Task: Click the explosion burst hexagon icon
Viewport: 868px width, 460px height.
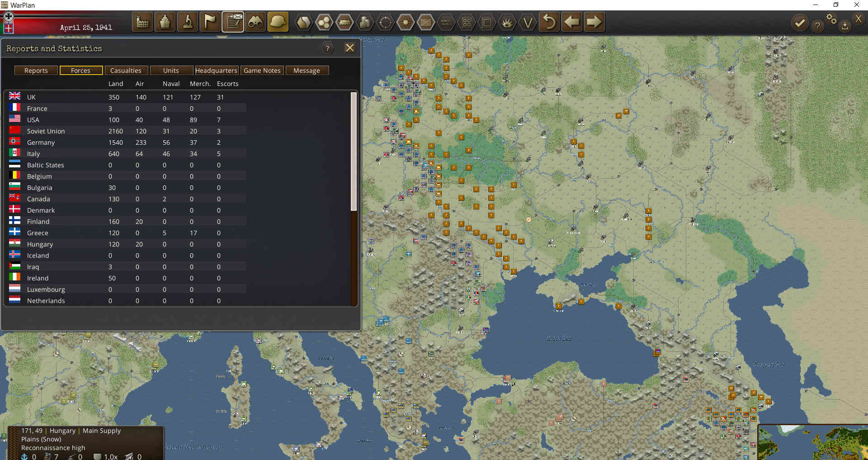Action: (x=507, y=22)
